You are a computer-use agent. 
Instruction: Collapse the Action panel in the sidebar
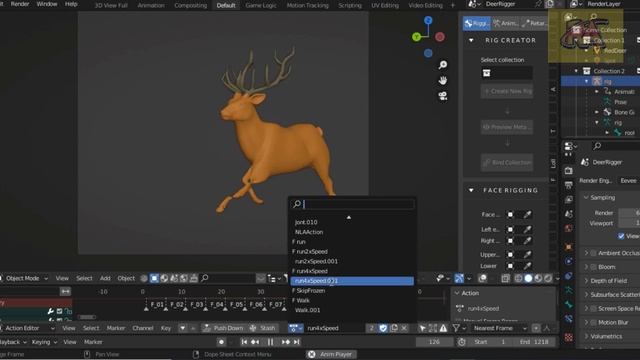click(x=457, y=293)
